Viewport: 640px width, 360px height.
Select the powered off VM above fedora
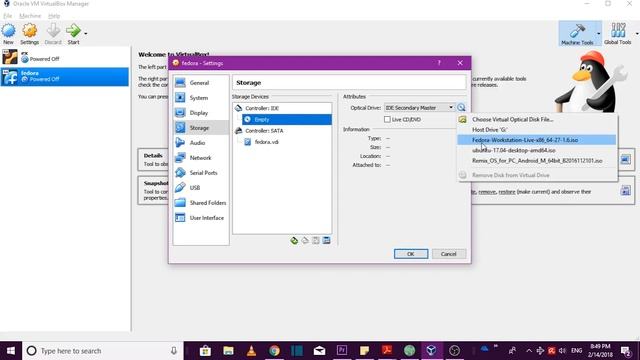[x=64, y=57]
